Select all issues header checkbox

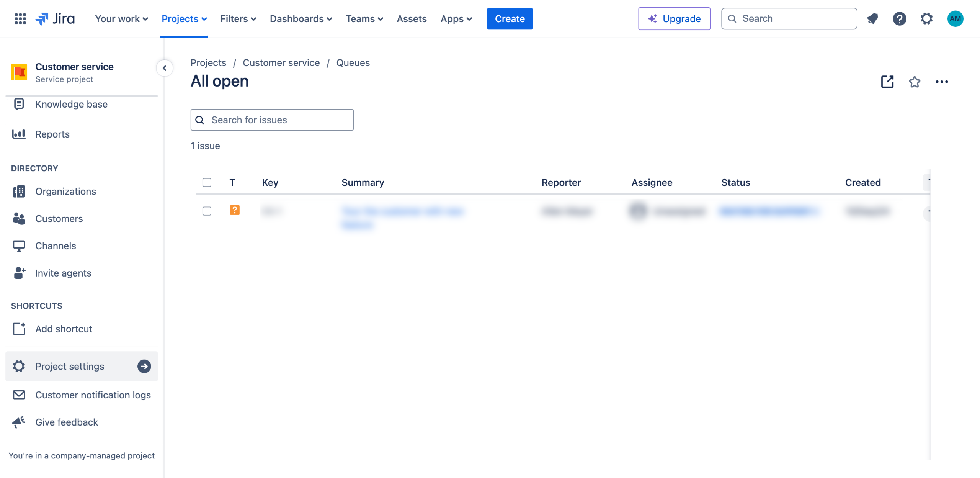point(207,182)
